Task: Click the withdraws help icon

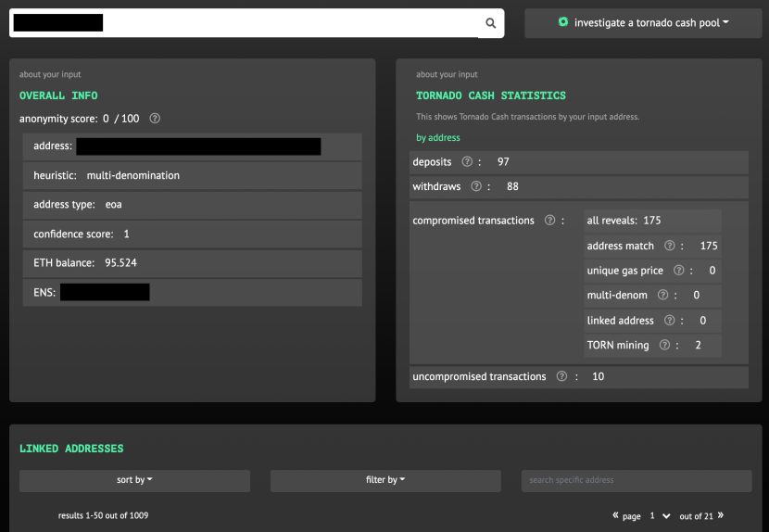Action: pos(475,186)
